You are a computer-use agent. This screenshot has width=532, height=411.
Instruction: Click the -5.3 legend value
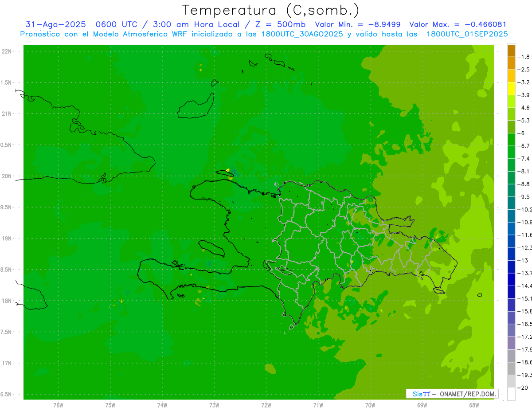[524, 120]
